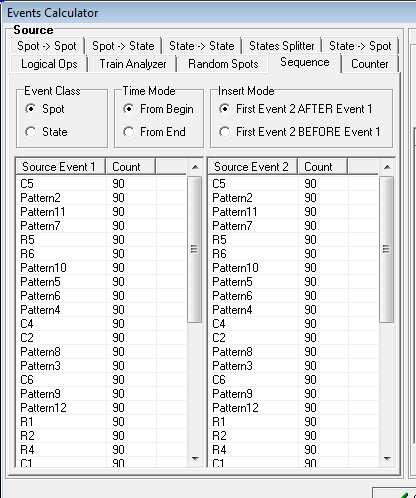Switch to the Counter tab

370,64
